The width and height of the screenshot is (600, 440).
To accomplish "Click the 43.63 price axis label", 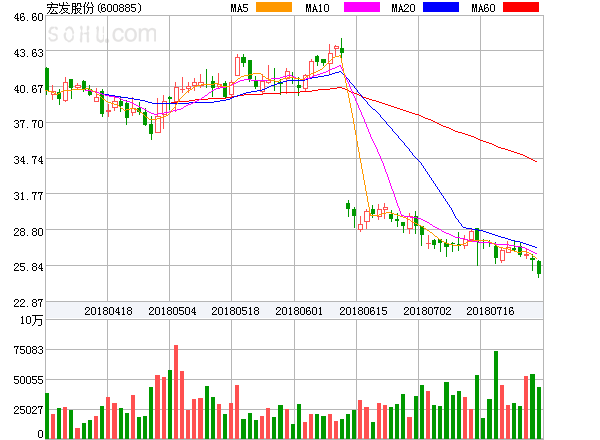I will [28, 53].
